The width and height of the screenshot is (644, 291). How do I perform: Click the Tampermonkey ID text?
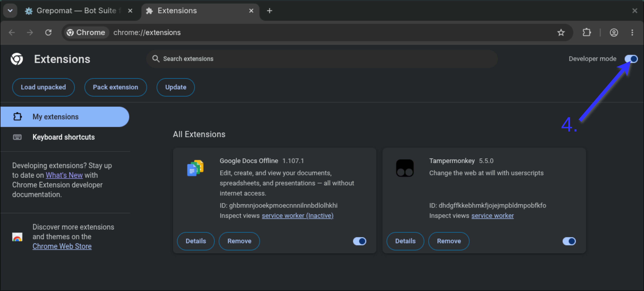[x=487, y=205]
